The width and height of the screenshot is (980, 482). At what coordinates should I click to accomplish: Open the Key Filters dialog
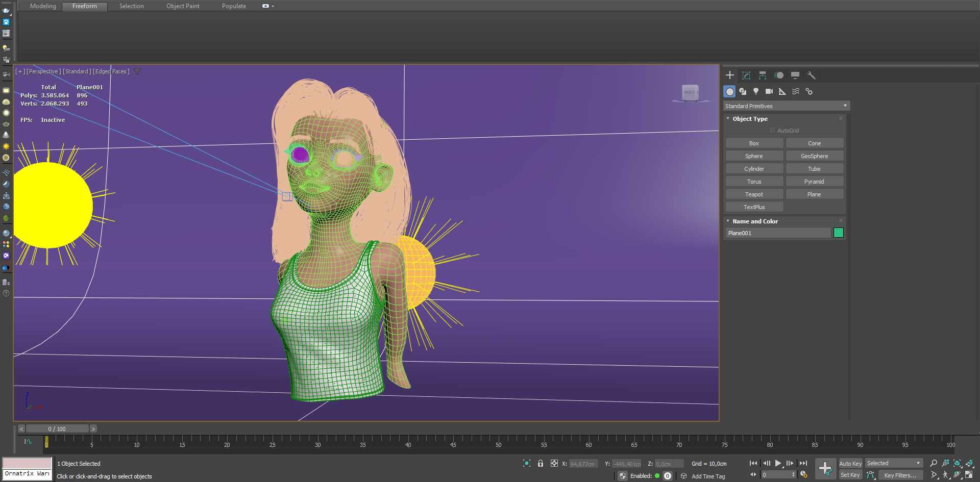(x=900, y=475)
